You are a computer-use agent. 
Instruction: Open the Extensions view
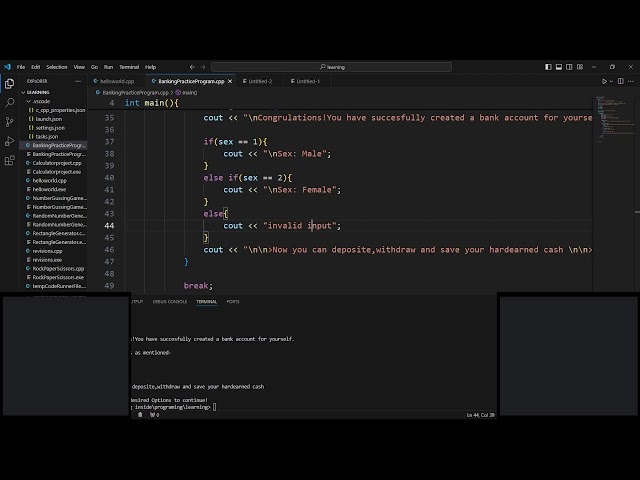coord(9,160)
